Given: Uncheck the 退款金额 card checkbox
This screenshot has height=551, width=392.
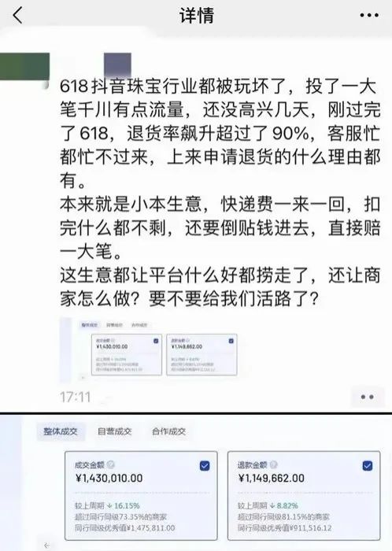Looking at the screenshot, I should (x=368, y=466).
